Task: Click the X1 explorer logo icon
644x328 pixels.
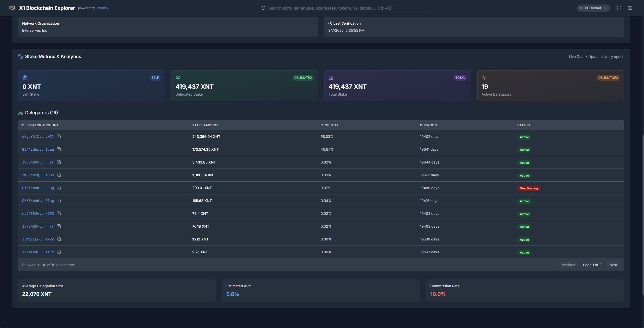Action: 12,8
